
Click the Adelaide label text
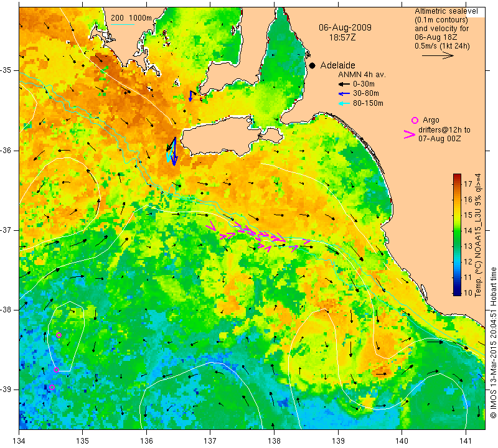(x=337, y=65)
